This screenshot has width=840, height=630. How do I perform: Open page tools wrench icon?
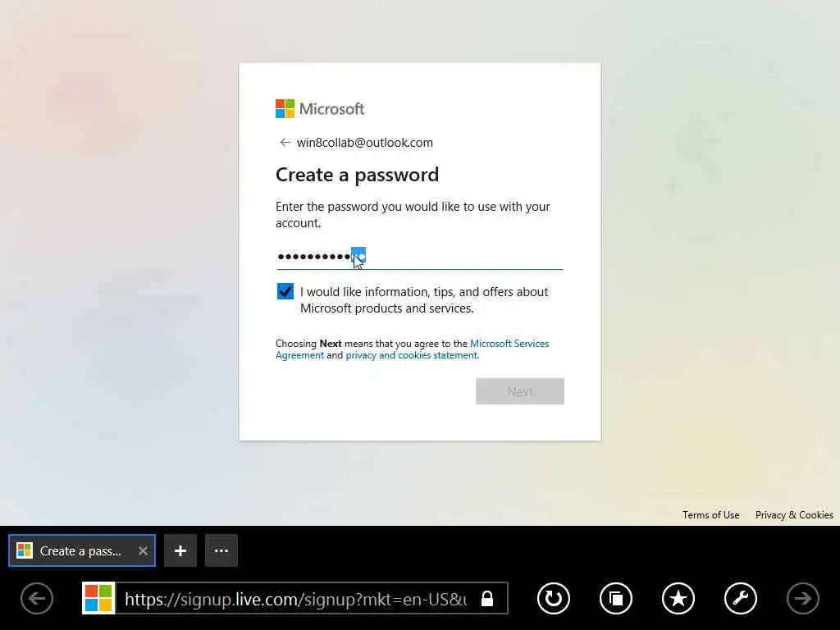tap(741, 598)
